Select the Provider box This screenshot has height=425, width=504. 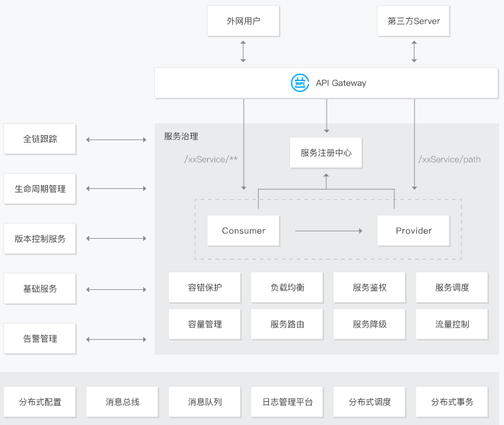pyautogui.click(x=414, y=231)
